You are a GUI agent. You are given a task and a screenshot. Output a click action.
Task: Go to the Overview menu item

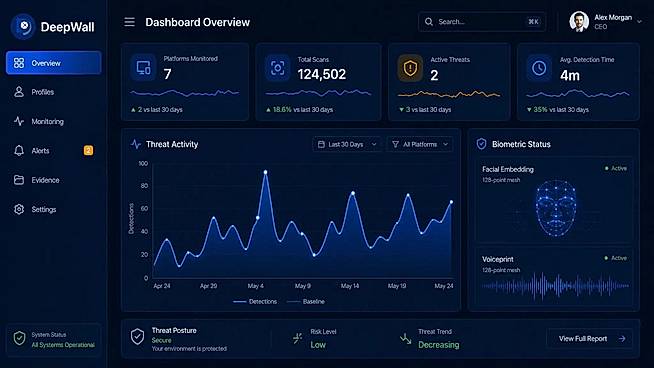click(x=53, y=63)
